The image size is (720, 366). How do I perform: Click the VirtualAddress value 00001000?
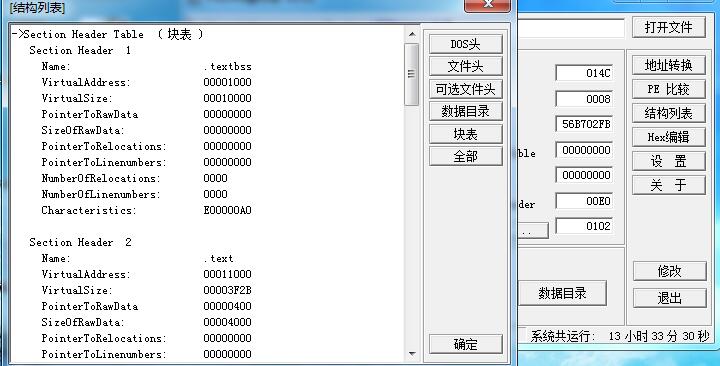click(227, 83)
